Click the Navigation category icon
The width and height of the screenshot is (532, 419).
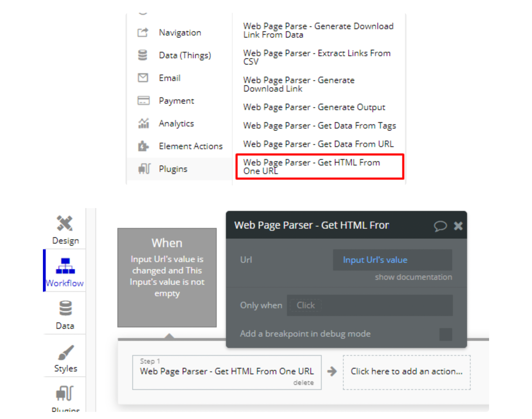[x=143, y=33]
